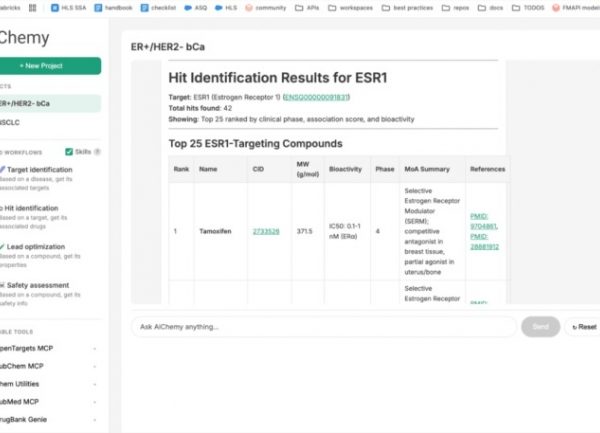Viewport: 600px width, 433px height.
Task: Open the workspaces bookmark folder
Action: click(350, 8)
